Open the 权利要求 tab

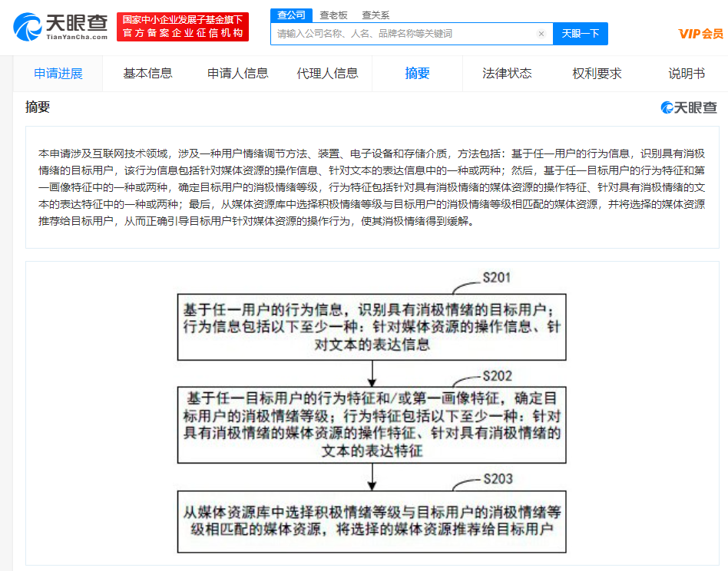[597, 74]
